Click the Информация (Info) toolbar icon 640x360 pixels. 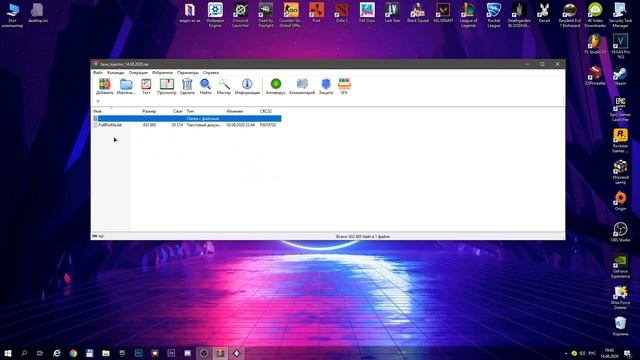point(247,87)
